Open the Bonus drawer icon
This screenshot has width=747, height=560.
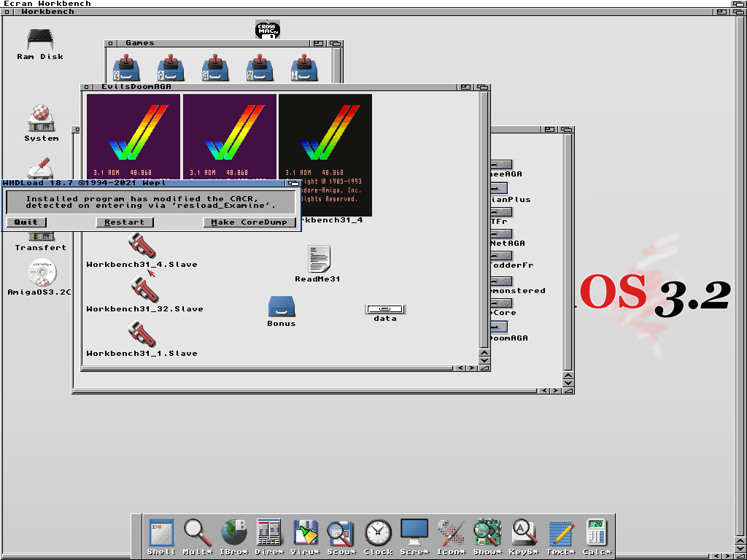(x=282, y=307)
